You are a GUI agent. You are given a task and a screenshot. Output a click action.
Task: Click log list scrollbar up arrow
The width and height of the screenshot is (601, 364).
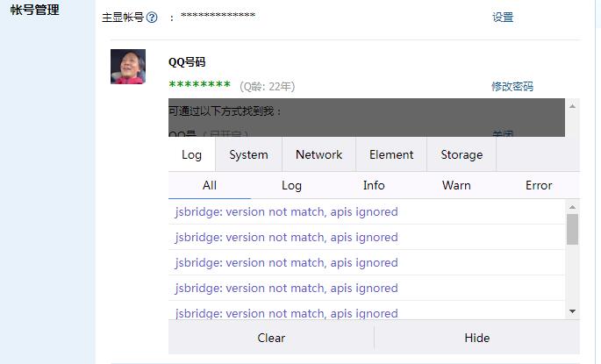[572, 207]
